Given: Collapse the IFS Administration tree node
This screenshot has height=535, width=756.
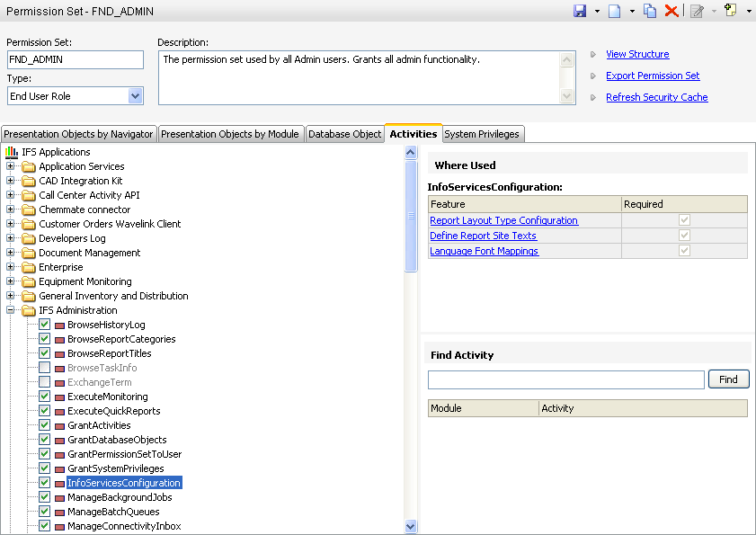Looking at the screenshot, I should click(x=11, y=310).
